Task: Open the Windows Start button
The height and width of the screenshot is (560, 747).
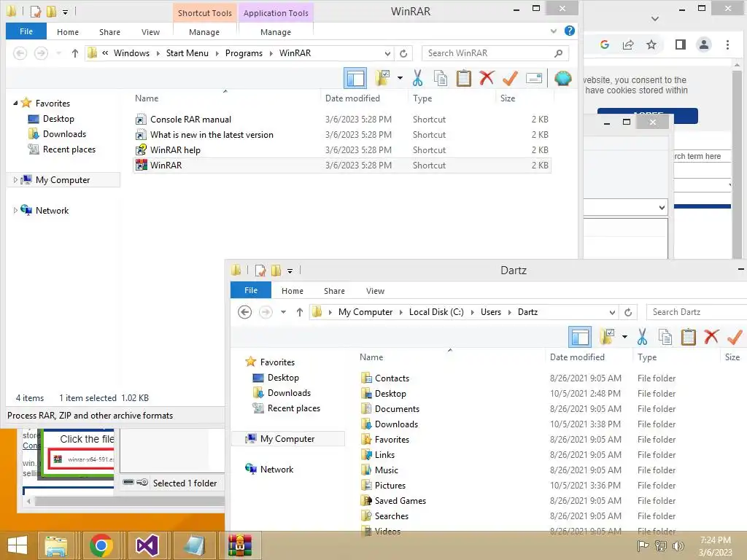Action: coord(18,545)
